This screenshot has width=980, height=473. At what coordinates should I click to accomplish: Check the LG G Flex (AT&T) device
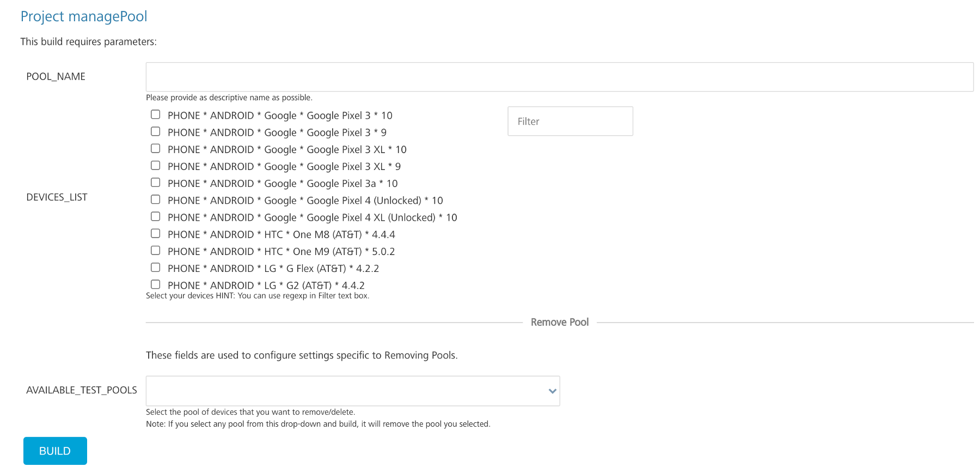click(x=155, y=267)
